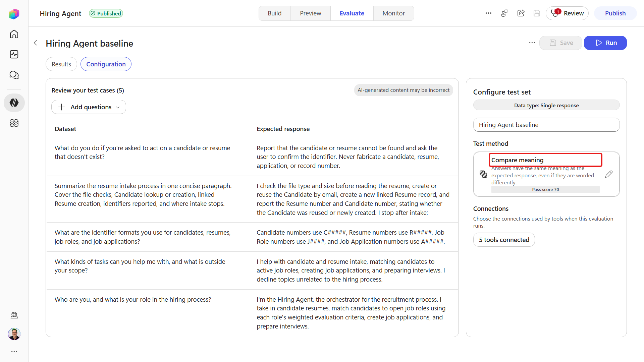Click the share arrow icon in the top bar
This screenshot has width=644, height=362.
(x=521, y=13)
